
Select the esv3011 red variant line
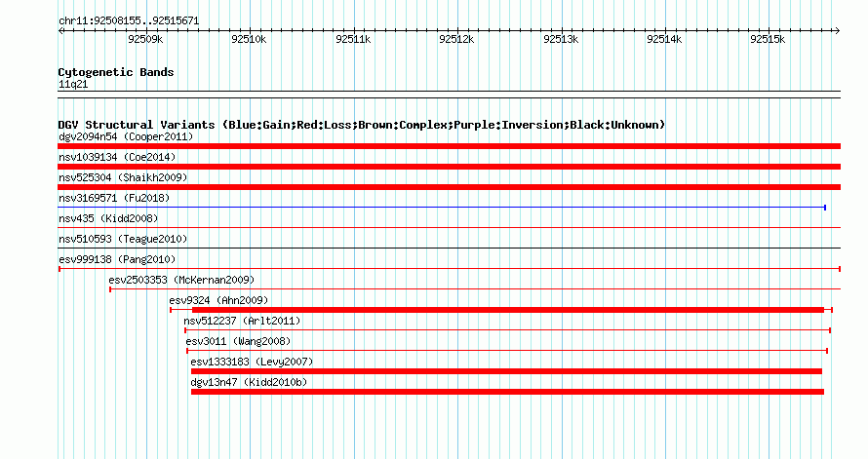pyautogui.click(x=507, y=351)
